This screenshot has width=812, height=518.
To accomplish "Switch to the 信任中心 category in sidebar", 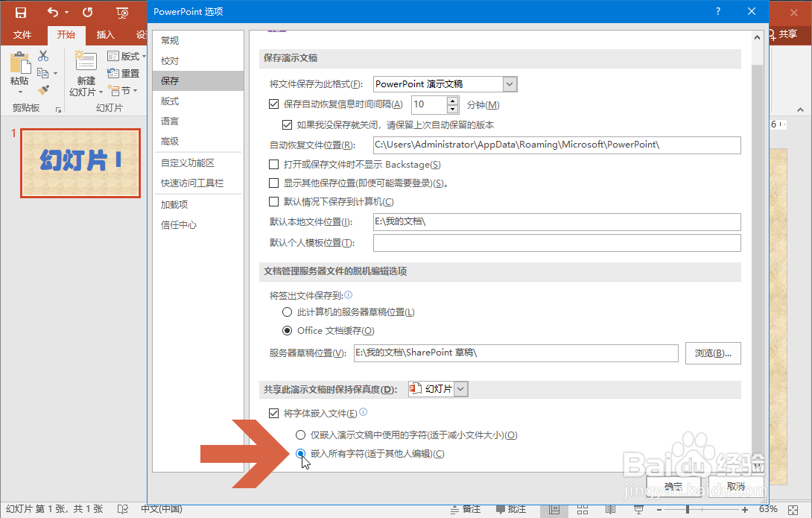I will point(179,224).
